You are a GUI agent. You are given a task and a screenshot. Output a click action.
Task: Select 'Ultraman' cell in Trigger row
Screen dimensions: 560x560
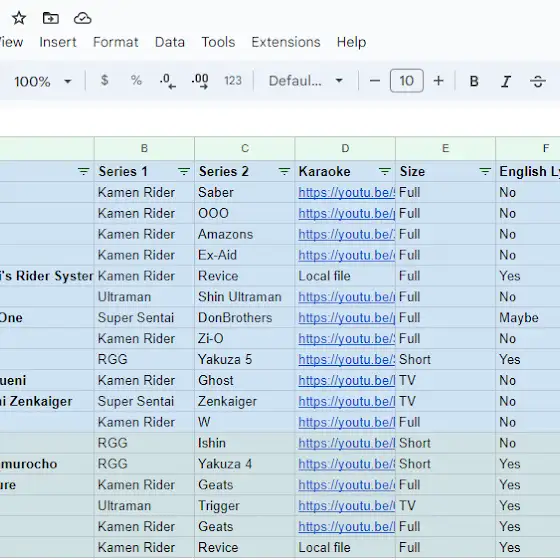144,506
